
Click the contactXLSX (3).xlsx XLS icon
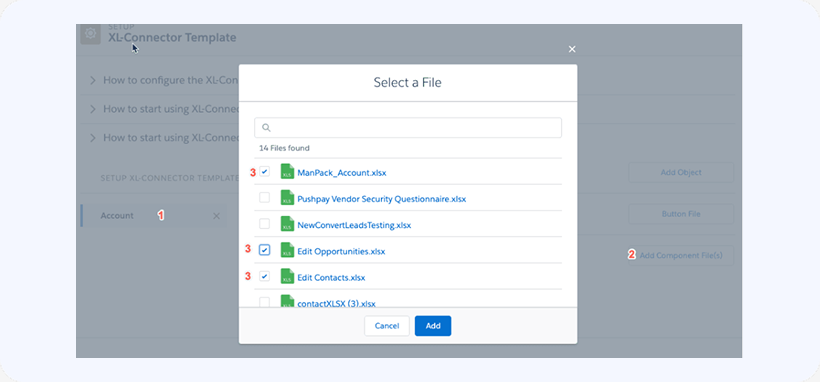pos(287,301)
